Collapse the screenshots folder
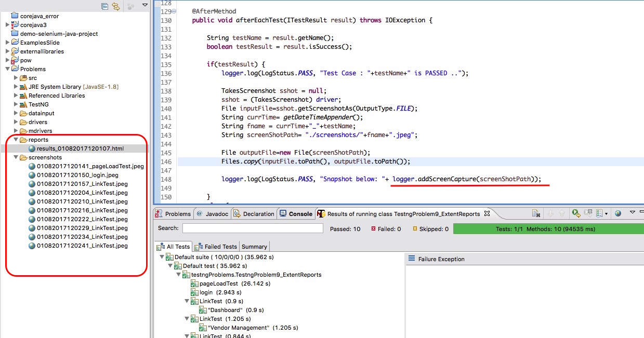Viewport: 644px width, 338px height. 16,157
